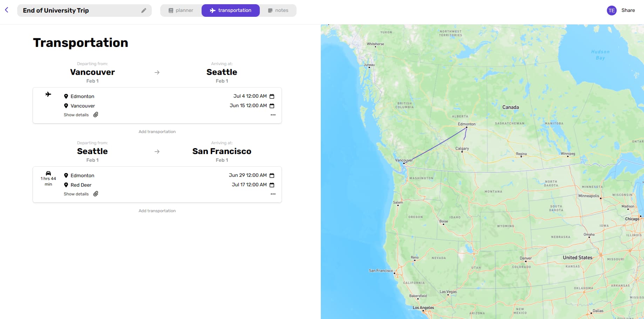
Task: Switch to the notes tab
Action: coord(278,11)
